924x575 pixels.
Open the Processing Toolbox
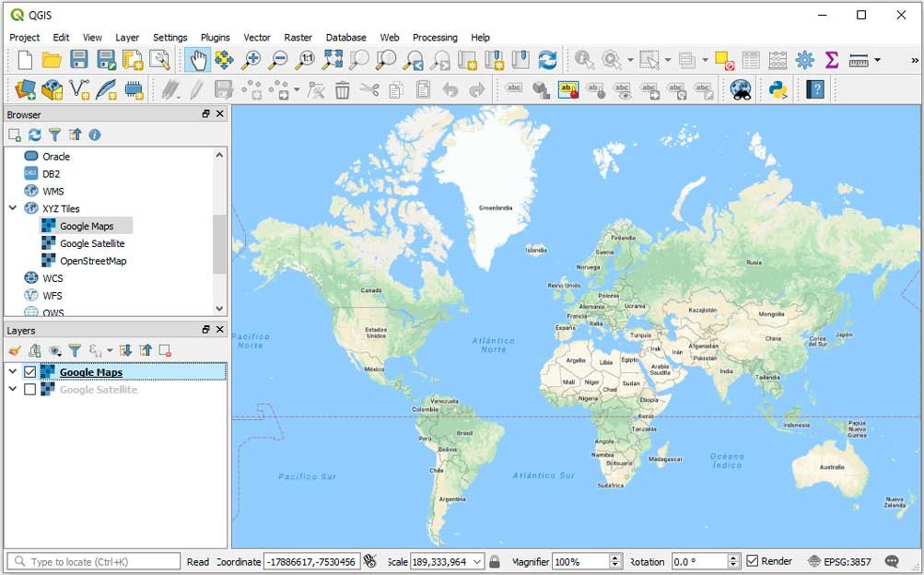(x=804, y=61)
